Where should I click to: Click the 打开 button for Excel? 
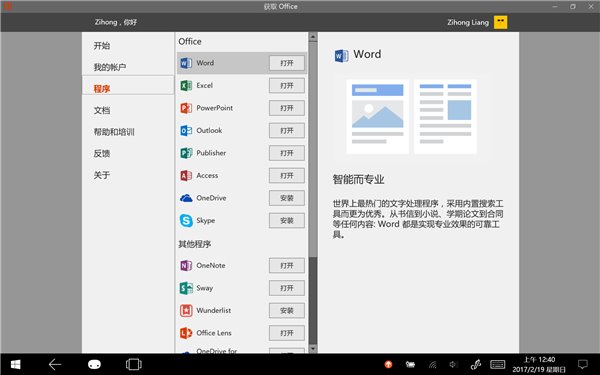287,86
